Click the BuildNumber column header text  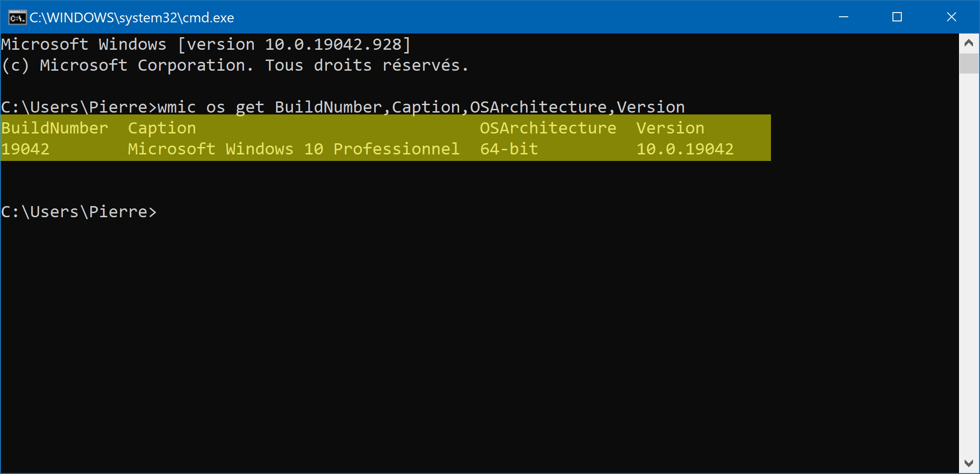54,128
